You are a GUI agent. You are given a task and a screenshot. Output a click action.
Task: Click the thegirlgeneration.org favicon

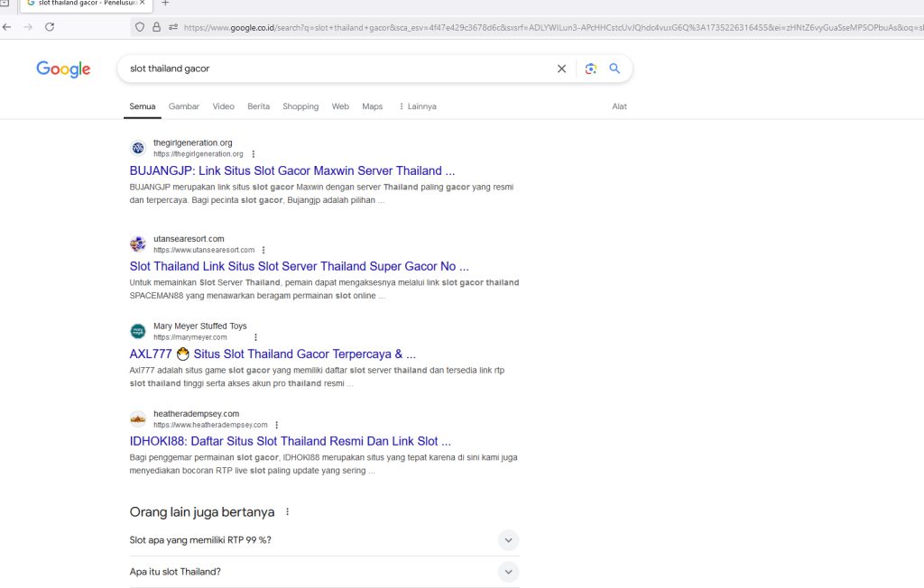pyautogui.click(x=138, y=148)
